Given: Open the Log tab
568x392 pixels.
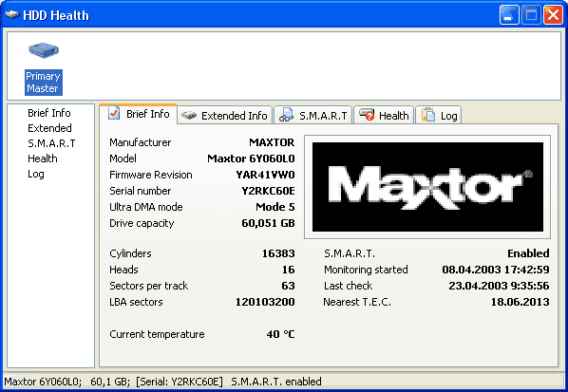Looking at the screenshot, I should click(x=439, y=116).
